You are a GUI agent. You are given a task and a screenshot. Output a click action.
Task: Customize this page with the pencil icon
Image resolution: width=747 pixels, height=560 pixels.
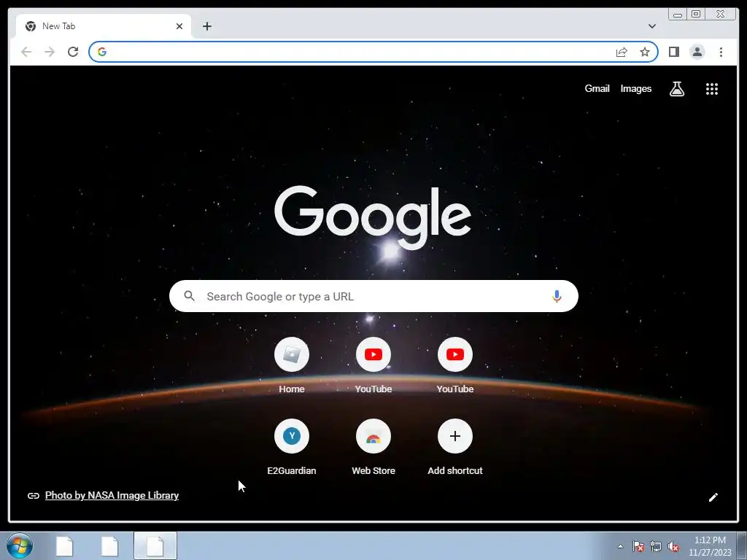click(713, 497)
